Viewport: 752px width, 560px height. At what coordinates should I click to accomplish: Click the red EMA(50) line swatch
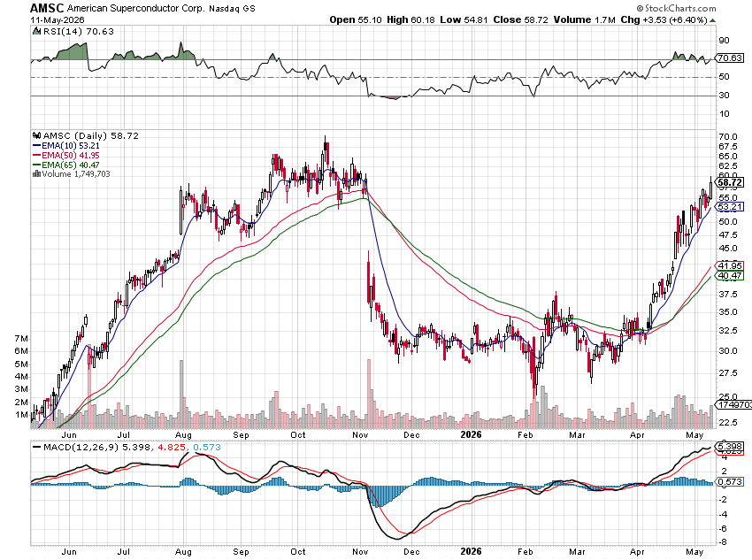[x=36, y=156]
